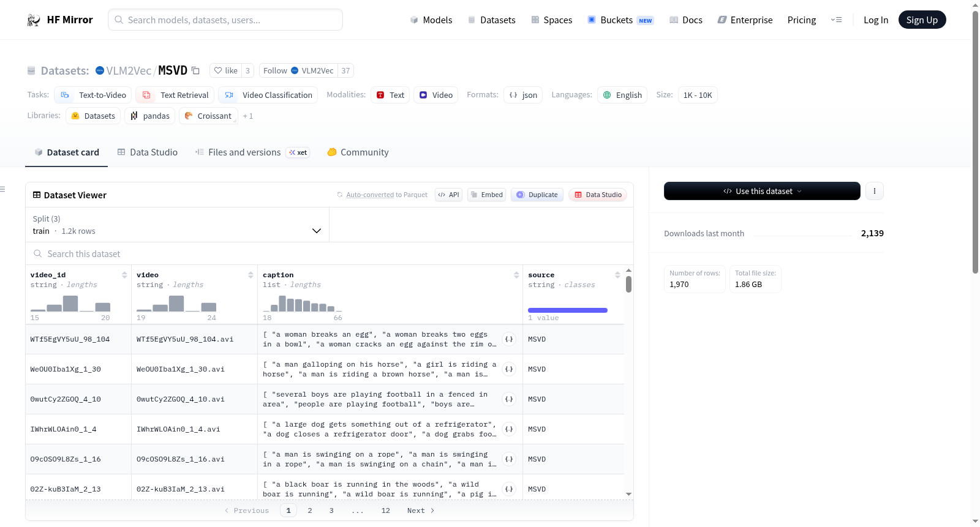Viewport: 980px width, 527px height.
Task: Click the Log In link
Action: (x=876, y=20)
